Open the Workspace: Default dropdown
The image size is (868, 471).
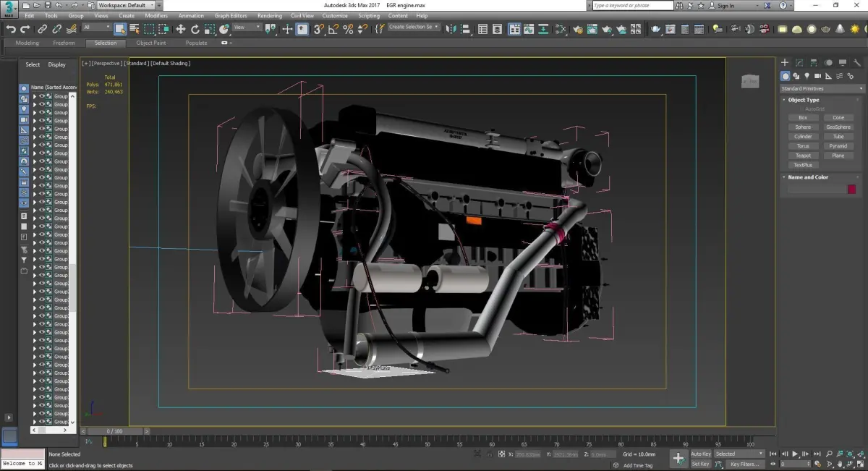coord(126,5)
